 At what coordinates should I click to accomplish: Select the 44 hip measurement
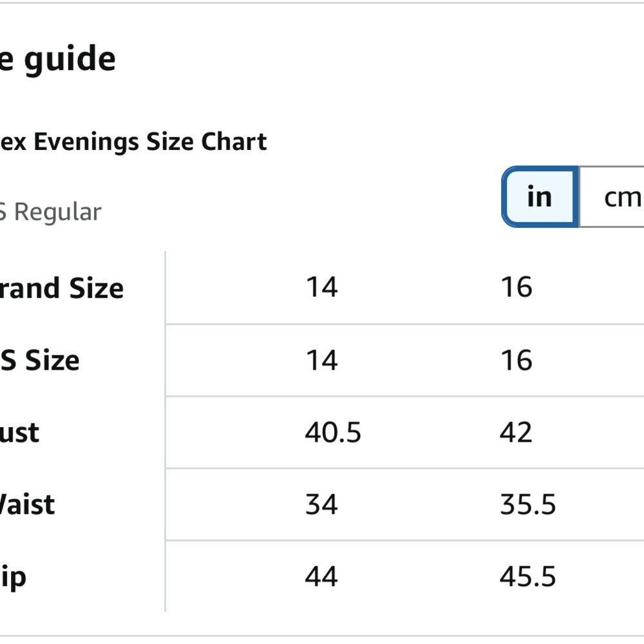321,576
